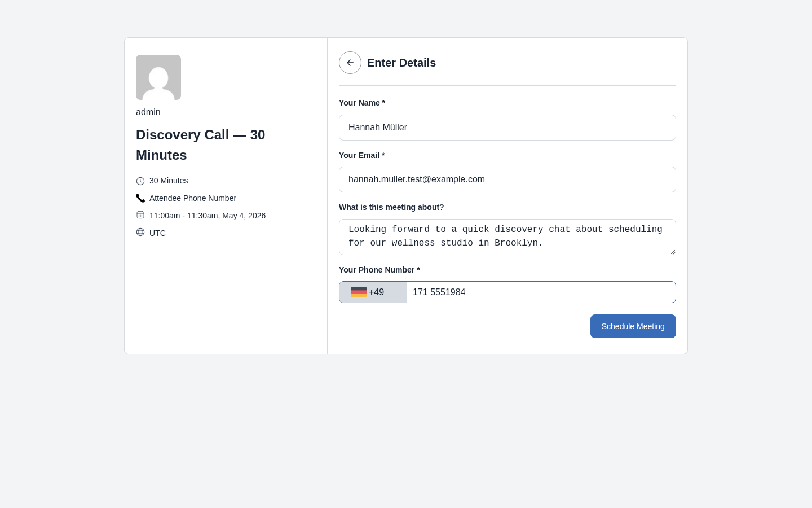The width and height of the screenshot is (812, 508).
Task: Click the calendar icon beside meeting time
Action: (x=140, y=214)
